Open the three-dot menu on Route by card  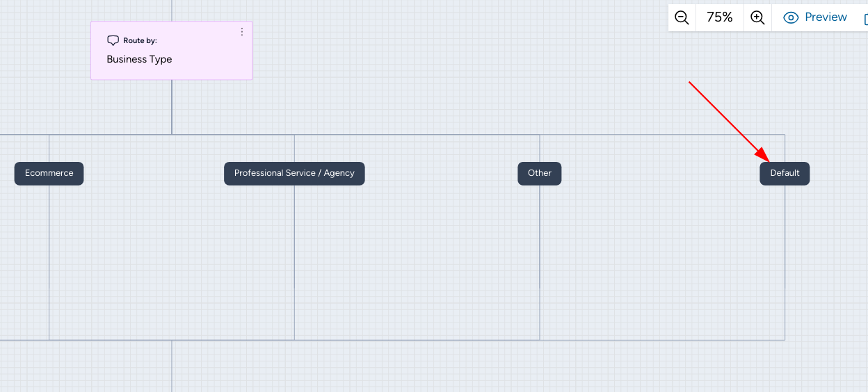coord(242,32)
